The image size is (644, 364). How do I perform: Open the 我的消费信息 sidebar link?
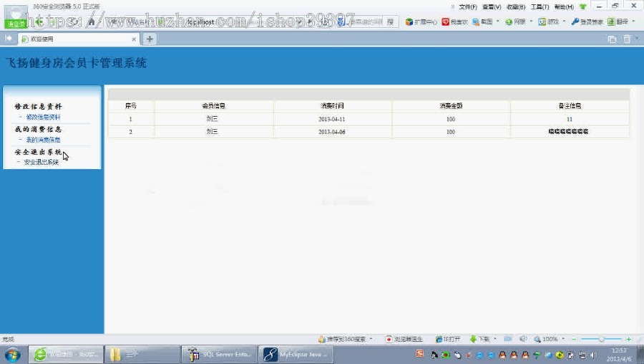pyautogui.click(x=43, y=140)
